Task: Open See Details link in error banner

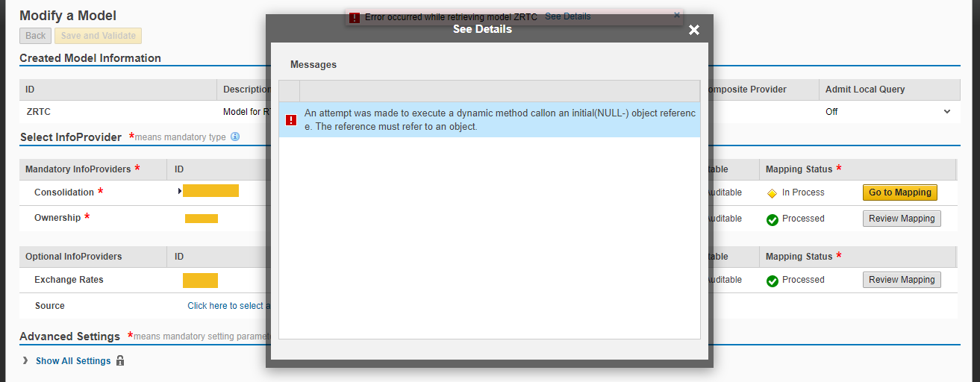Action: [x=567, y=16]
